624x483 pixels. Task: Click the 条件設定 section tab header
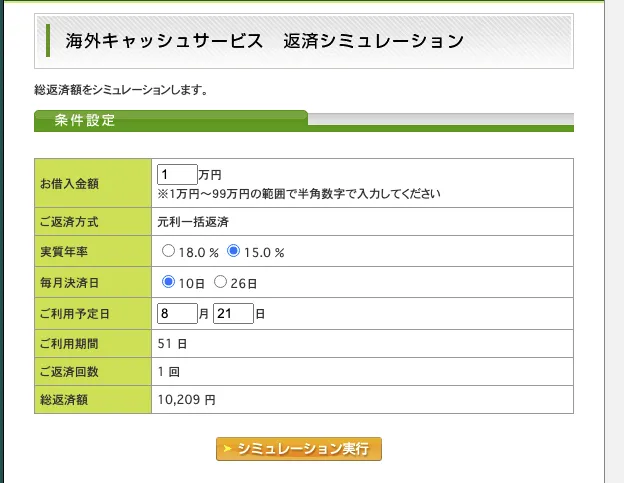tap(85, 121)
